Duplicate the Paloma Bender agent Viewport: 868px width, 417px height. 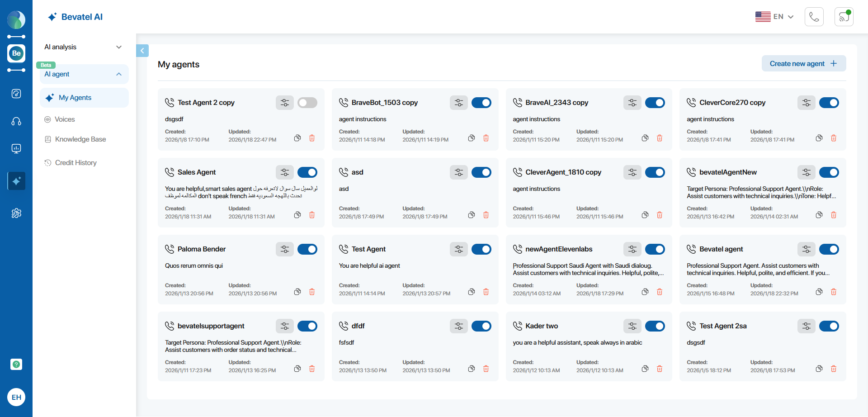tap(297, 292)
